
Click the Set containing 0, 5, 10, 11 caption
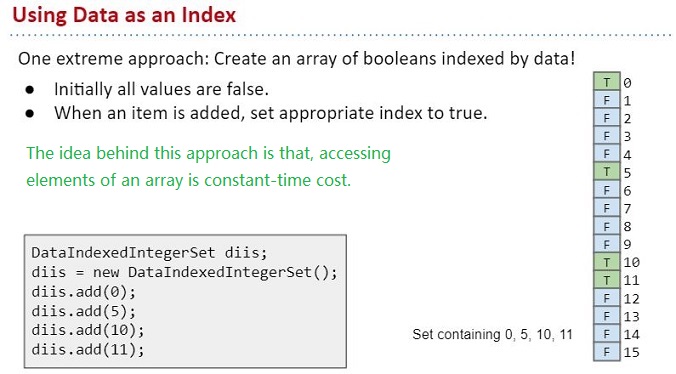492,334
